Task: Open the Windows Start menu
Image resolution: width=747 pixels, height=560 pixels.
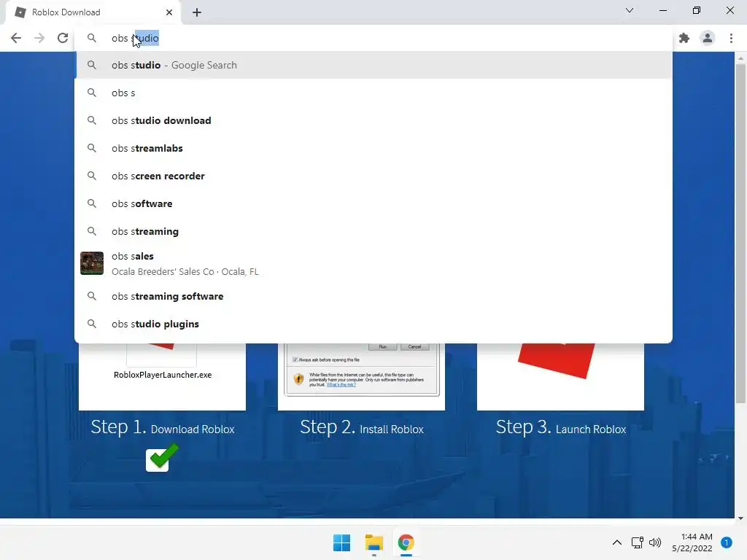Action: click(x=341, y=542)
